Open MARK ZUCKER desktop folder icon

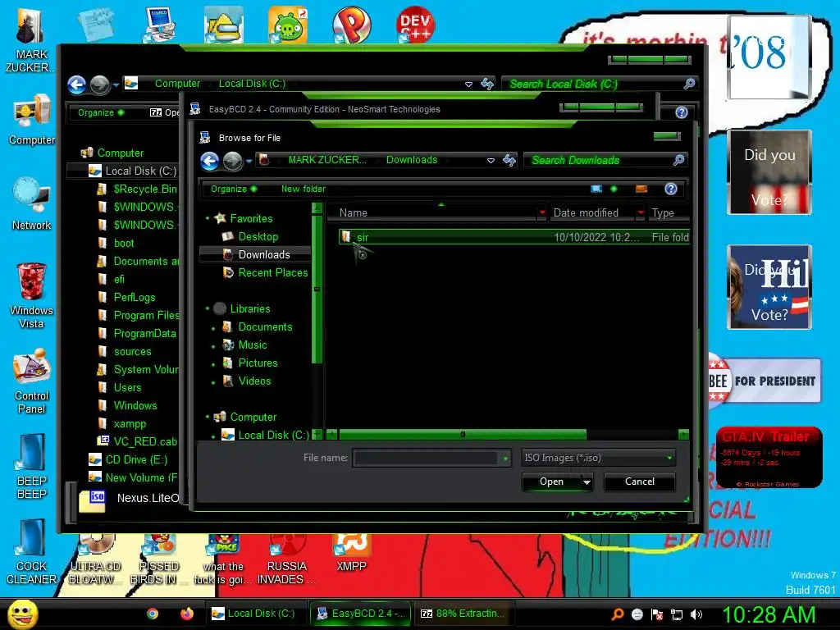click(31, 40)
